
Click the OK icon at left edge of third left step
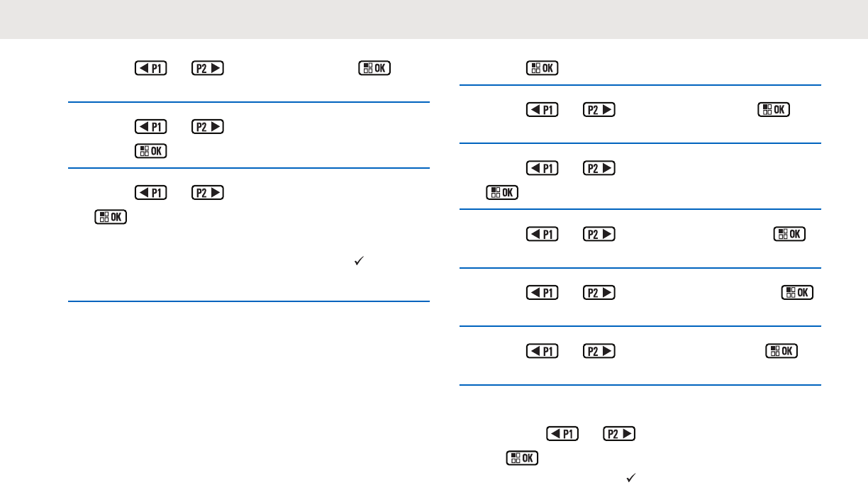click(x=111, y=217)
